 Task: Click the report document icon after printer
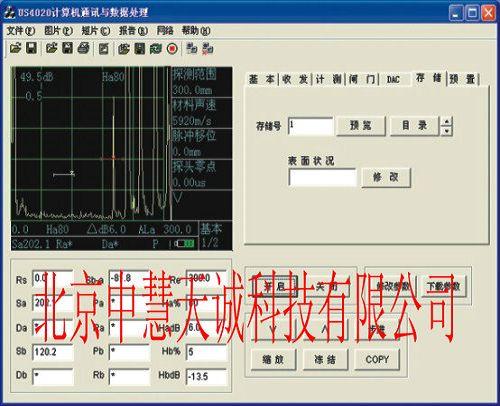click(104, 49)
